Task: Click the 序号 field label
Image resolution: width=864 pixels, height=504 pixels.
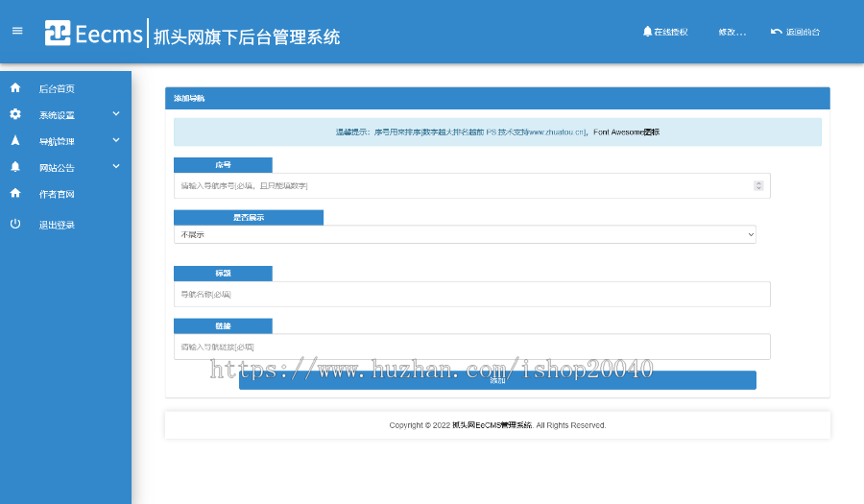Action: point(223,165)
